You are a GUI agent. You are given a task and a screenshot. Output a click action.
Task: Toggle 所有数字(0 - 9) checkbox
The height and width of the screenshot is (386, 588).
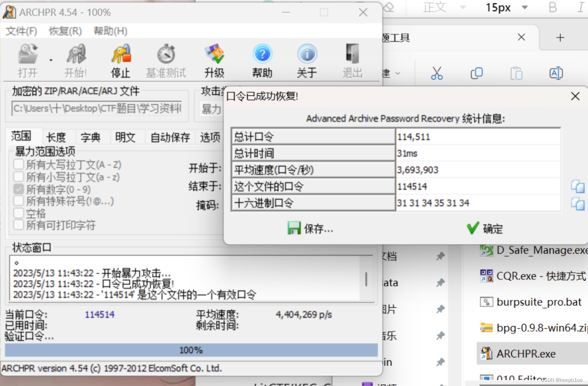pyautogui.click(x=18, y=189)
